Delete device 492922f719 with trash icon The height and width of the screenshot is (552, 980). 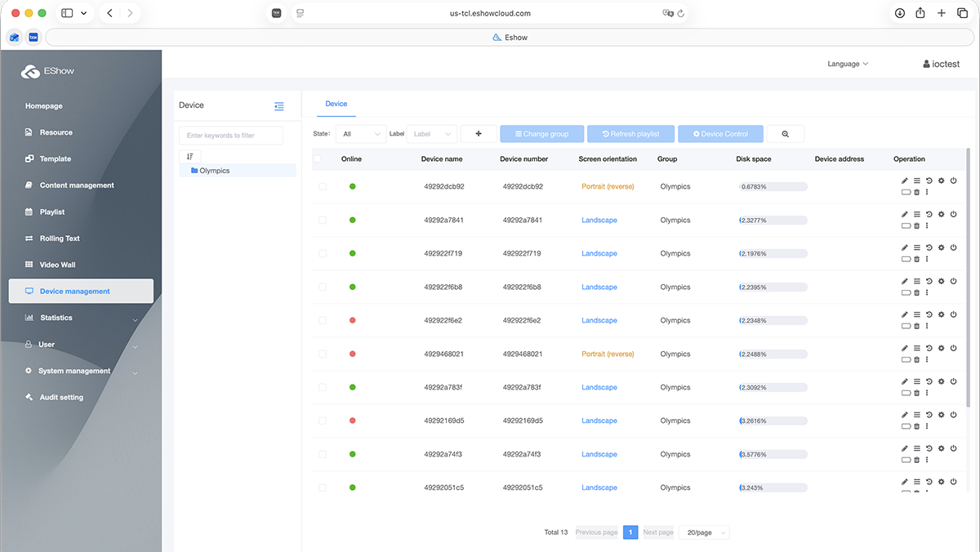[x=916, y=259]
